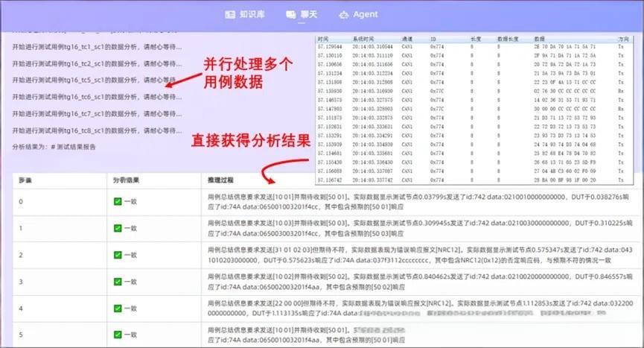Click the step 0 reasoning with data:0210010000000000
Viewport: 644px width, 348px height.
[418, 202]
